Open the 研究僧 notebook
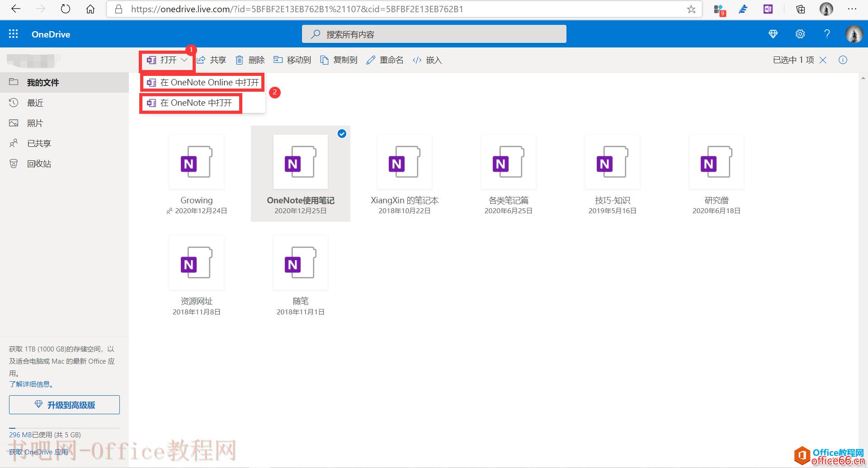 click(717, 162)
